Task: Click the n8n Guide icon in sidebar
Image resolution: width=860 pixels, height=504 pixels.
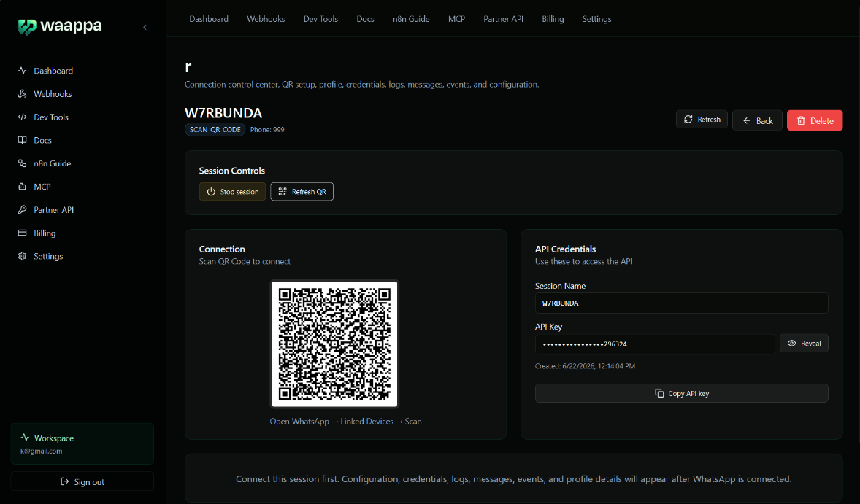Action: (23, 163)
